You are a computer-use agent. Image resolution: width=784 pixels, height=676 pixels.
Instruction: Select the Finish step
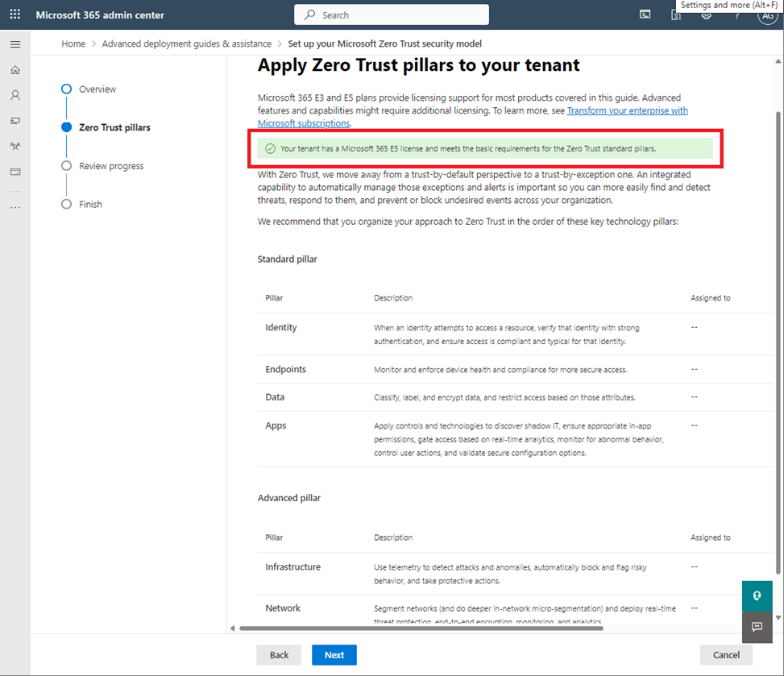coord(81,204)
